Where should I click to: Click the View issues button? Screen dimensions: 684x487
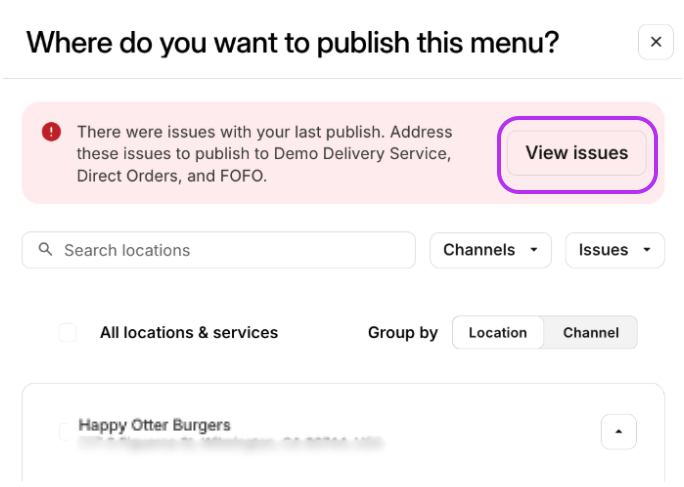577,153
